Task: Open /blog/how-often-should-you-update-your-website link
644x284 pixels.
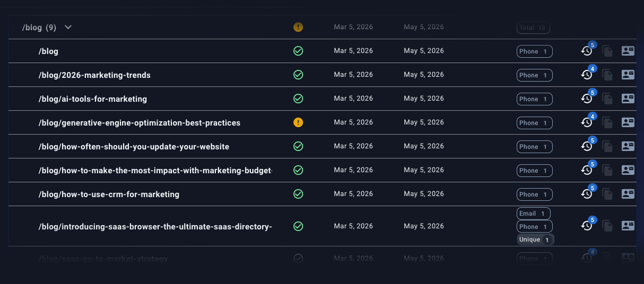Action: pyautogui.click(x=134, y=147)
